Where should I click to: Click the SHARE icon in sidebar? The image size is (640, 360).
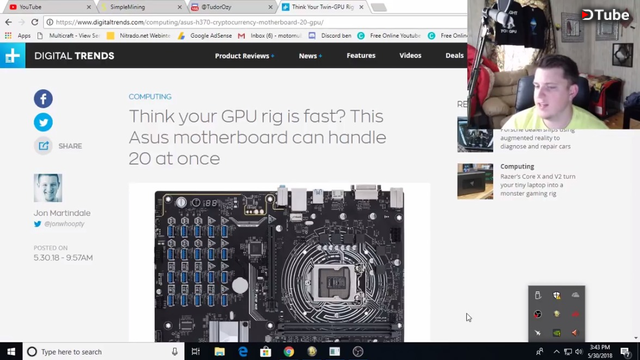click(x=43, y=146)
